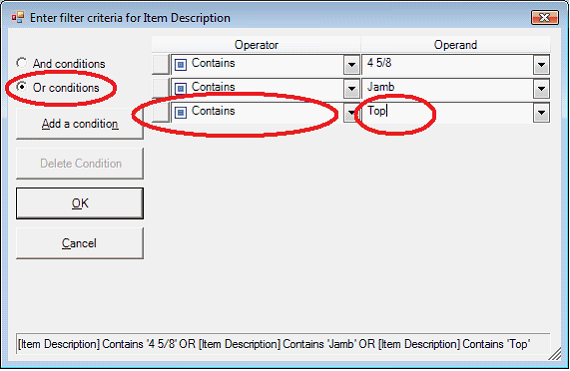The image size is (570, 371).
Task: Click the Operator column header
Action: coord(256,45)
